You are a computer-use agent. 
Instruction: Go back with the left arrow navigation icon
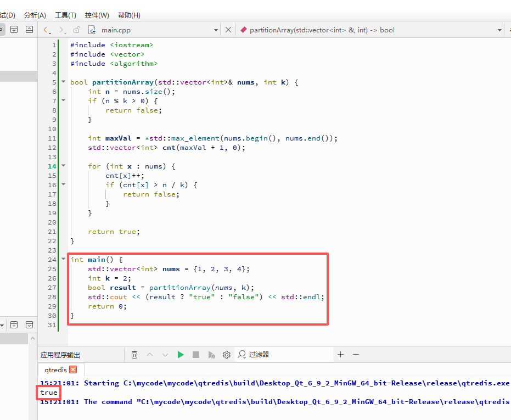[x=46, y=30]
